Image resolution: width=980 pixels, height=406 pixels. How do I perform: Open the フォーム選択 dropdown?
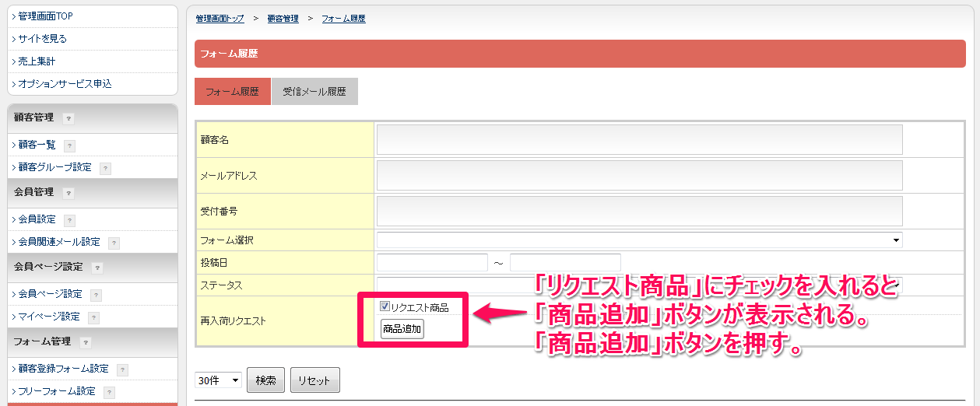coord(638,240)
